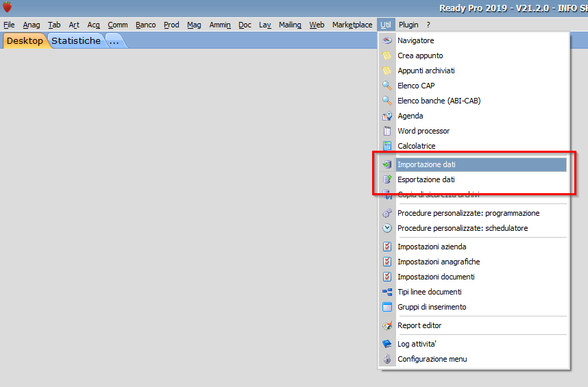
Task: Open the Doc menu
Action: click(245, 25)
